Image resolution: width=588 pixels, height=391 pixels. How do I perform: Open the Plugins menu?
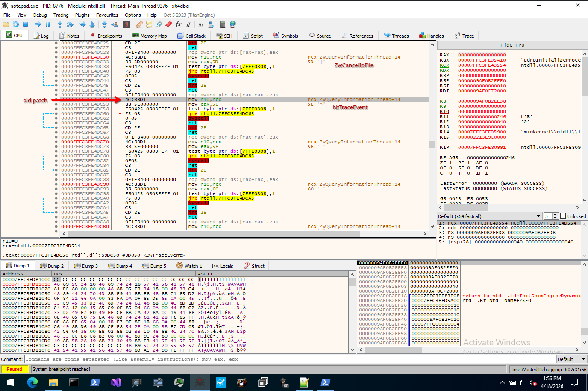pyautogui.click(x=82, y=15)
